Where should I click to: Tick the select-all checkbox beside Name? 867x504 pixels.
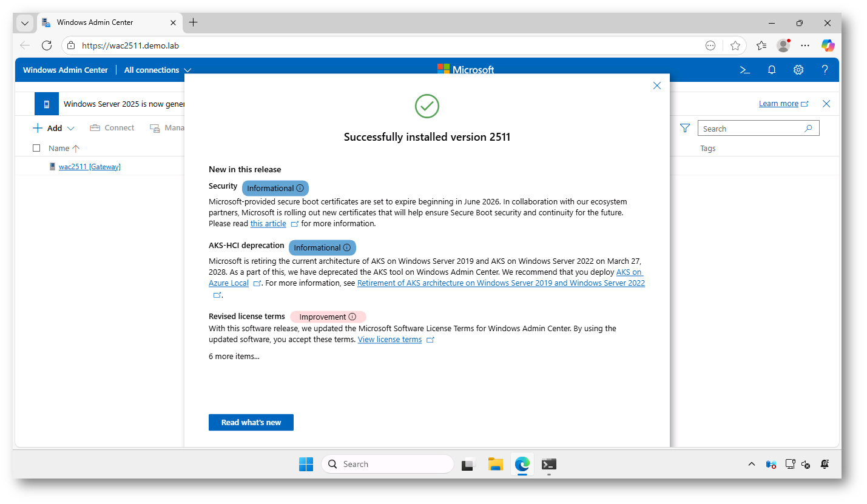click(x=36, y=148)
